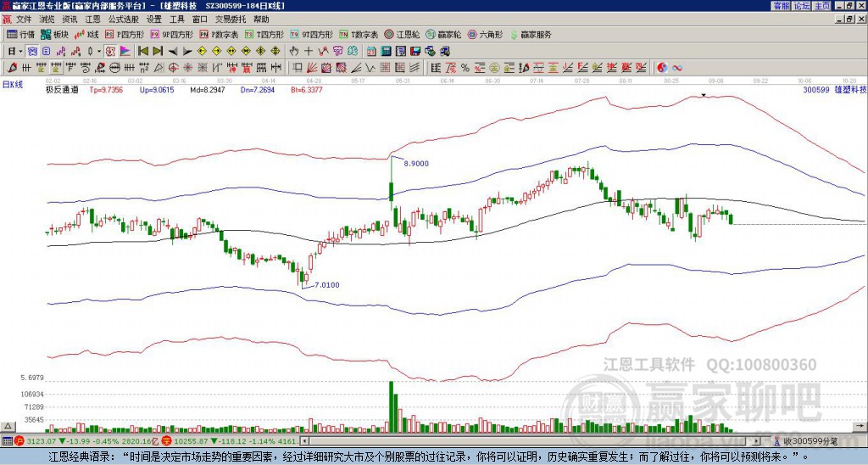
Task: Click the 收300599分笔 status entry
Action: point(810,441)
